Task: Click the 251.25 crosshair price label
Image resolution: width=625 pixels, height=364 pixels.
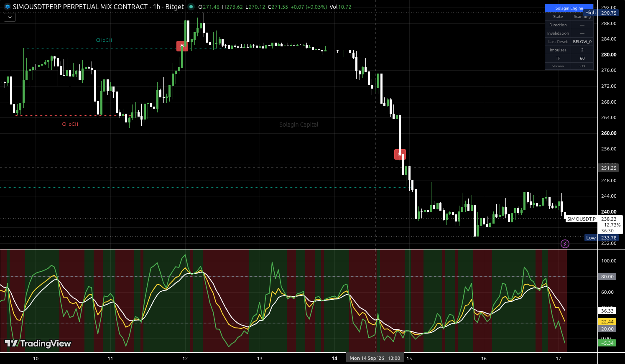Action: coord(608,168)
